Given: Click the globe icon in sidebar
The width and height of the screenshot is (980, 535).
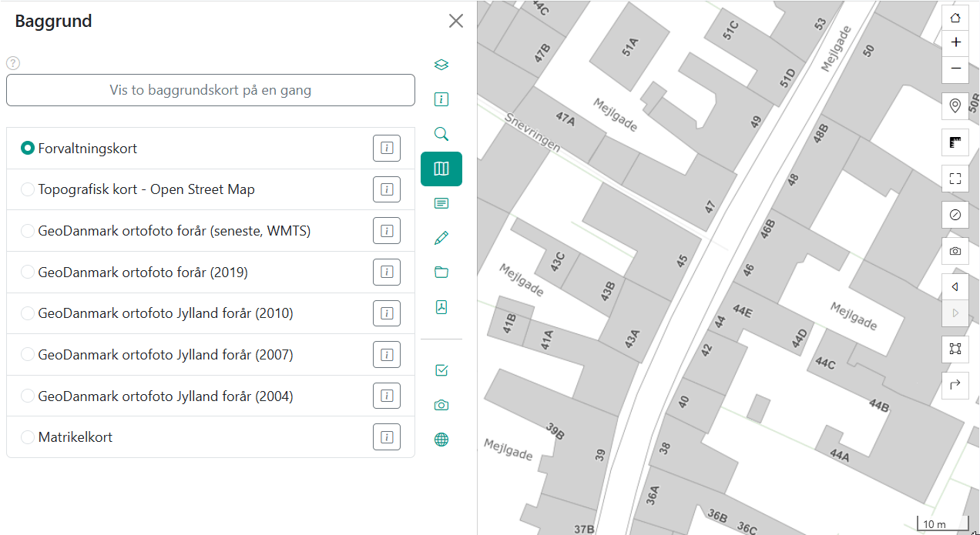Looking at the screenshot, I should (x=441, y=440).
